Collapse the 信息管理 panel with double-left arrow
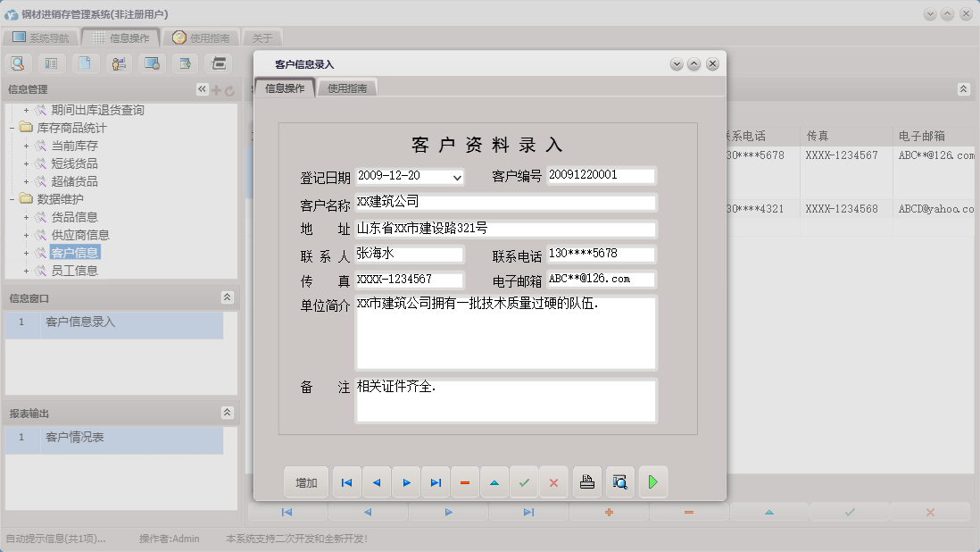This screenshot has height=552, width=980. coord(201,89)
